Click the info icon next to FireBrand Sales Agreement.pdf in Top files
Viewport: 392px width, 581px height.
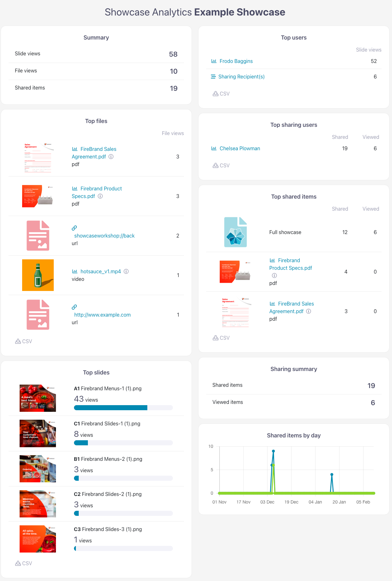pos(111,157)
